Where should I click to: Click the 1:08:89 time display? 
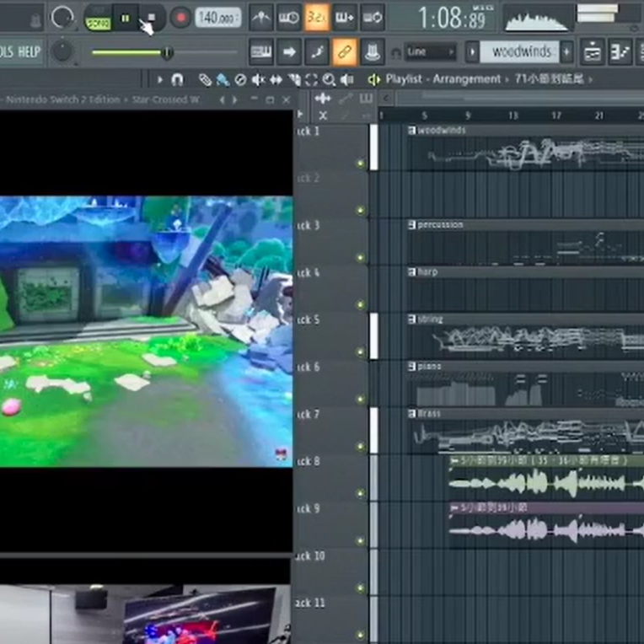coord(452,18)
